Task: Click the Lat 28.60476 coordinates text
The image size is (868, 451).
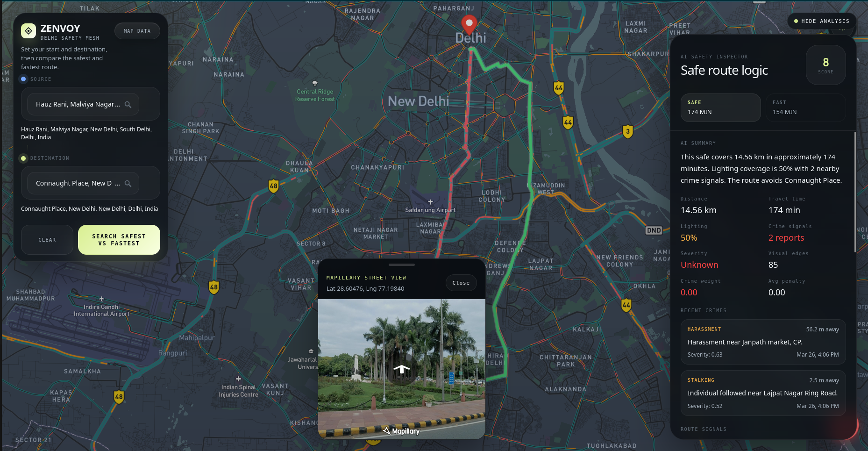Action: 365,288
